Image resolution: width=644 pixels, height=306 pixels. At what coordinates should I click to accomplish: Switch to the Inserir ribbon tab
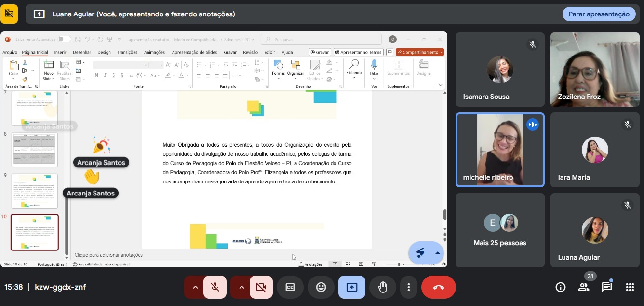(60, 52)
